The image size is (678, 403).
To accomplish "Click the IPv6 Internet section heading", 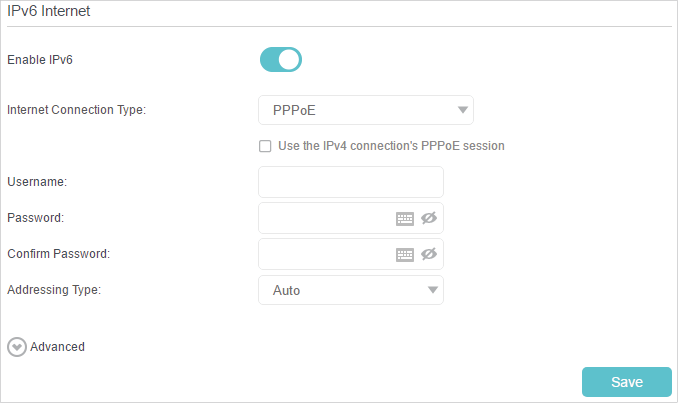I will pos(48,11).
